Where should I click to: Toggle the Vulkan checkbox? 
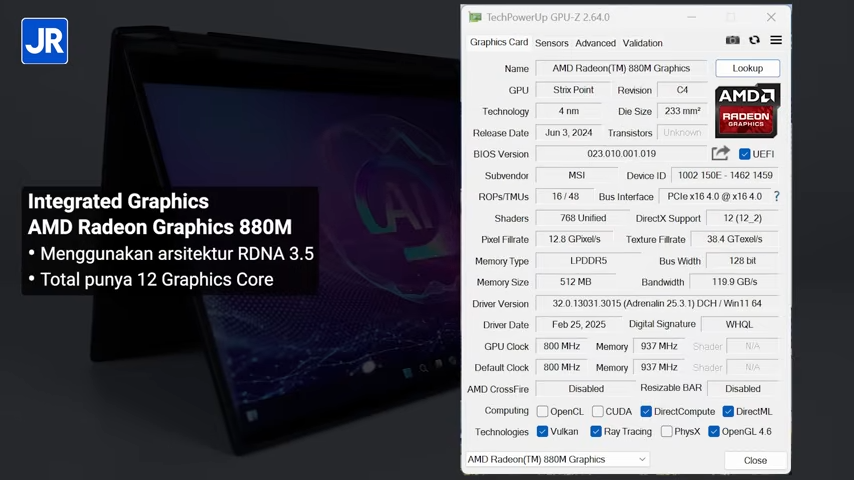[542, 432]
